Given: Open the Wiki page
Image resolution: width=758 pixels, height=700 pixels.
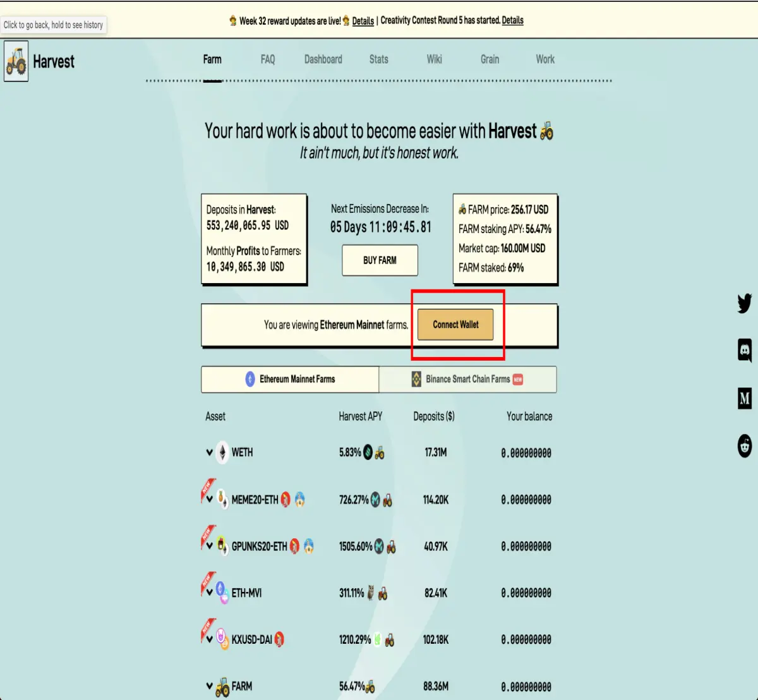Looking at the screenshot, I should (x=435, y=59).
